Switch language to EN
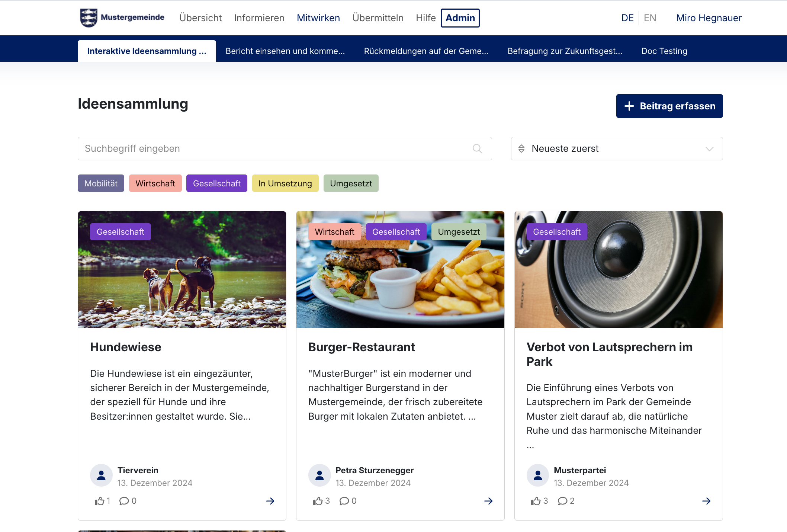The height and width of the screenshot is (532, 787). (650, 18)
